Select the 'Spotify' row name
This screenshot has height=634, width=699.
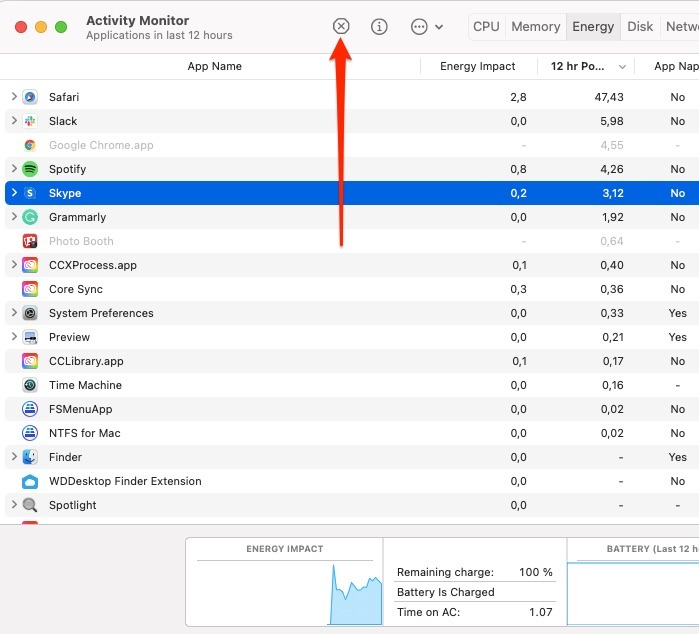(x=67, y=169)
